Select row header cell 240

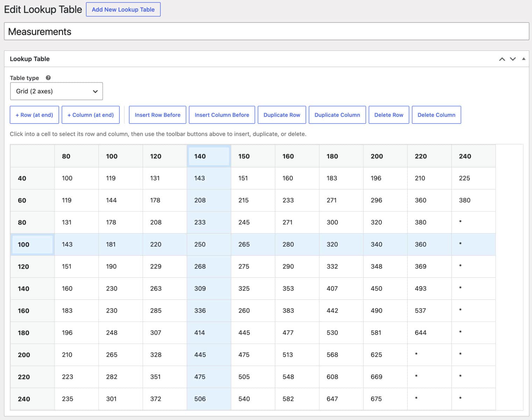(33, 399)
